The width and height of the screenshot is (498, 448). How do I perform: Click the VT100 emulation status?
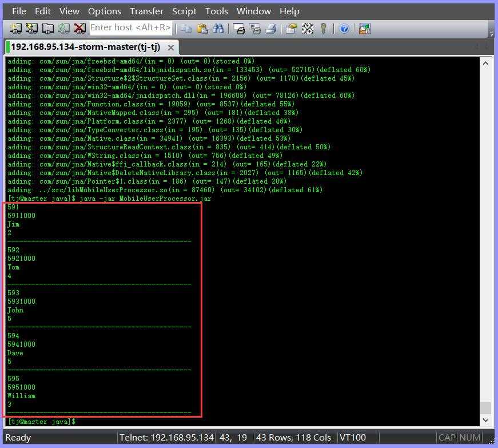[353, 438]
